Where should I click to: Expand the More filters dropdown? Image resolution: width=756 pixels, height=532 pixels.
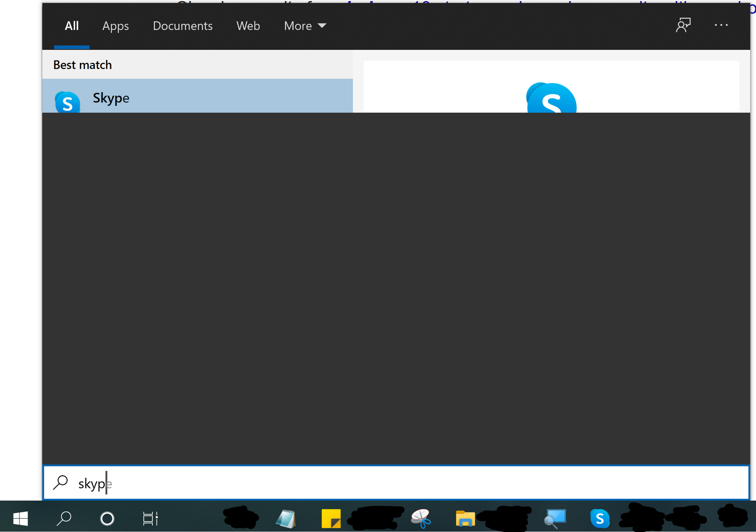[x=305, y=26]
